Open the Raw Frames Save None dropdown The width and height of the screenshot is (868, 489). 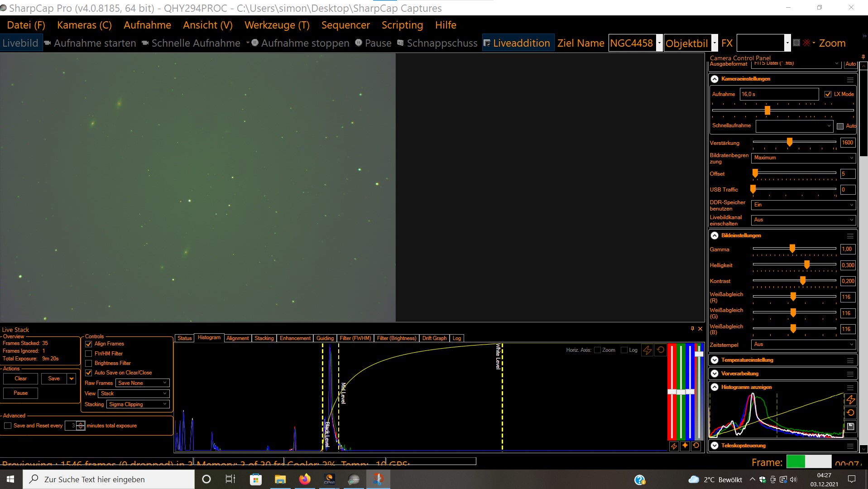[x=142, y=383]
